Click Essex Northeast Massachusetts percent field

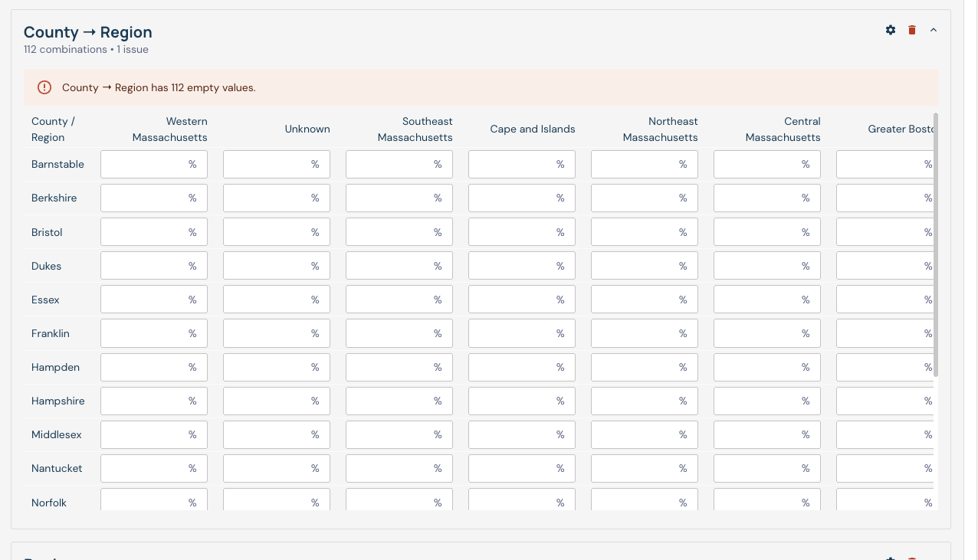click(645, 300)
